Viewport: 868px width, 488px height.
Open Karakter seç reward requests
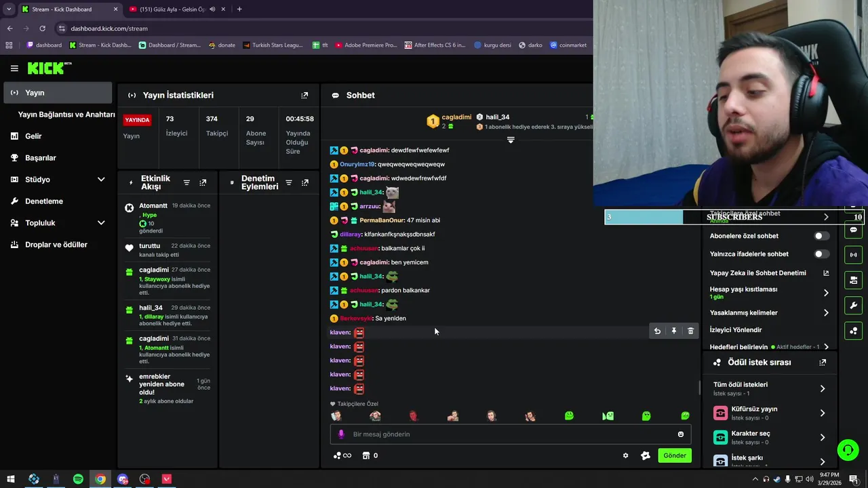coord(769,437)
